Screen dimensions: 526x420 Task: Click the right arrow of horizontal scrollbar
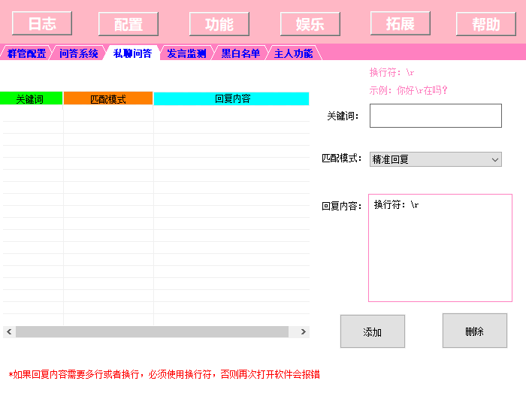pos(304,331)
